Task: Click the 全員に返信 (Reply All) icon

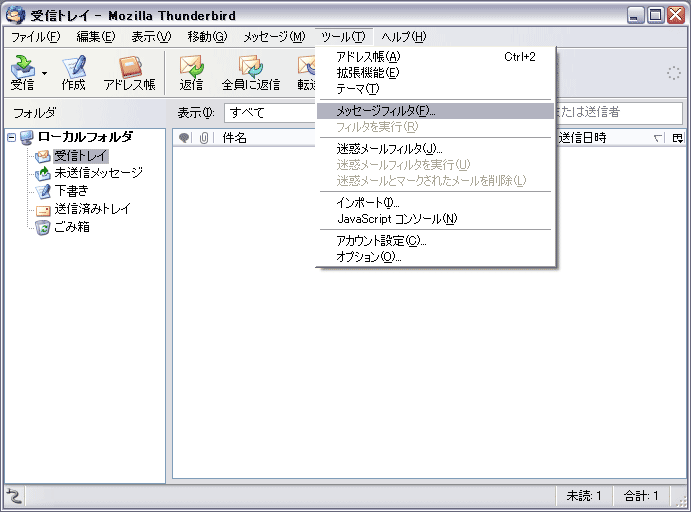Action: click(x=251, y=72)
